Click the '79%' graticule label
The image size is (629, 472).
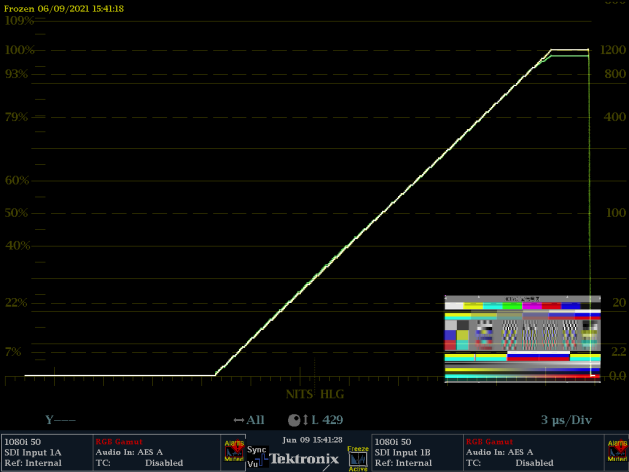(x=16, y=117)
